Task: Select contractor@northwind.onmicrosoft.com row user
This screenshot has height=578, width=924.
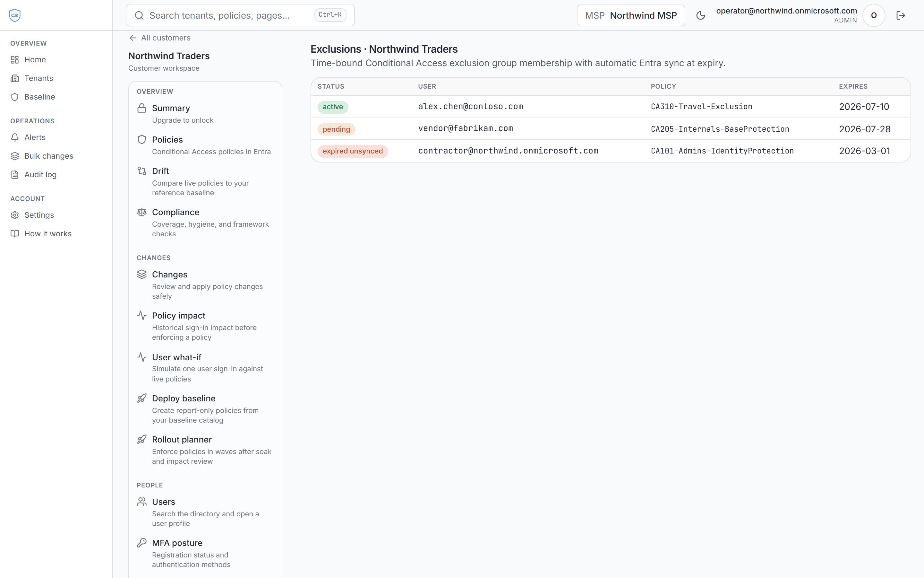Action: click(x=508, y=151)
